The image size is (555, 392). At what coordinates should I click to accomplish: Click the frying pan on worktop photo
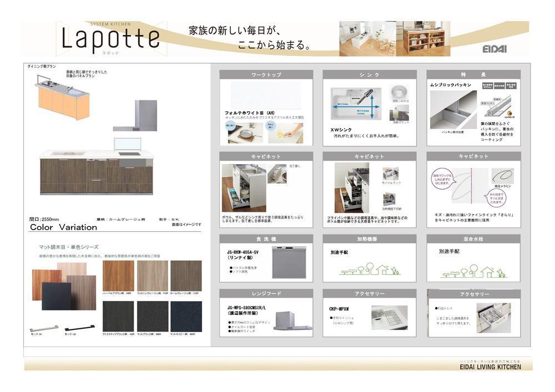click(245, 133)
